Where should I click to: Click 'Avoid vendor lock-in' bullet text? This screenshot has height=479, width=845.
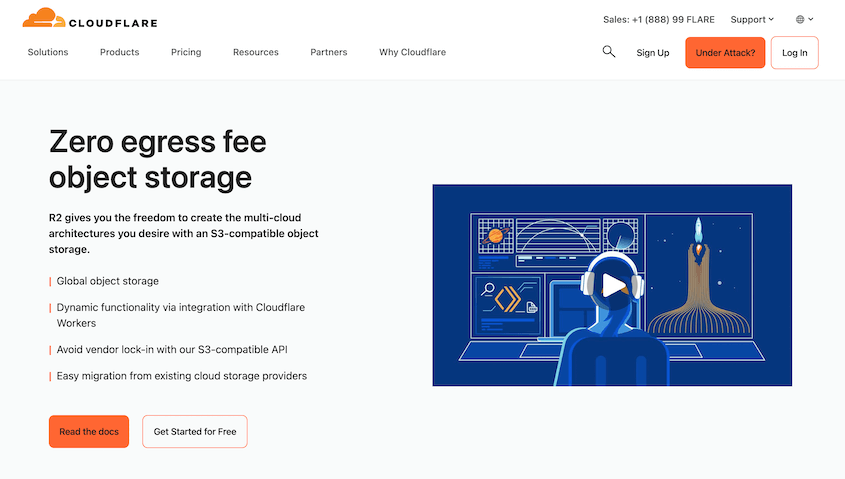click(x=172, y=350)
